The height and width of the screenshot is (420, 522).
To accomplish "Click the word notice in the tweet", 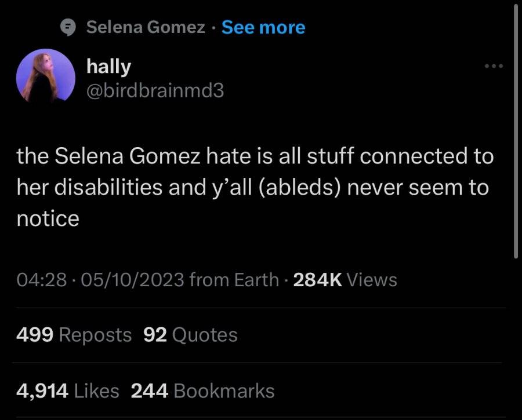I will point(48,219).
